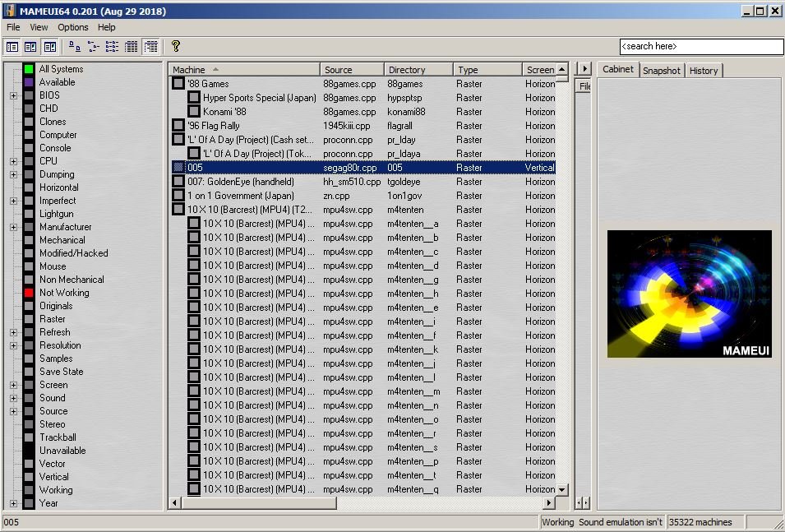Select the Lightgun folder

pos(56,214)
